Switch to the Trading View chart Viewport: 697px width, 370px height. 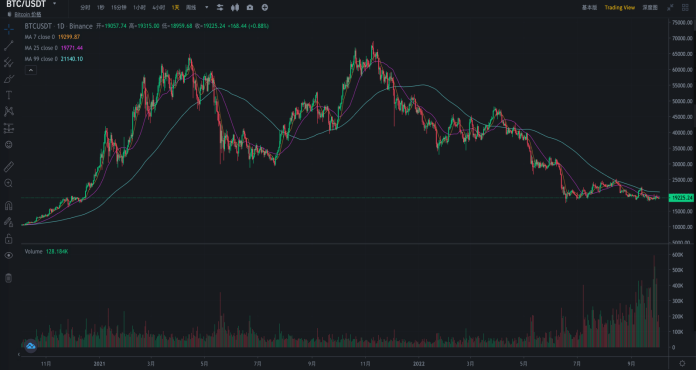click(x=620, y=8)
